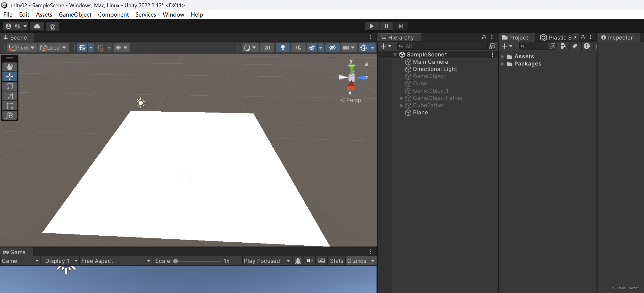This screenshot has width=644, height=293.
Task: Select the Scale tool
Action: click(10, 96)
